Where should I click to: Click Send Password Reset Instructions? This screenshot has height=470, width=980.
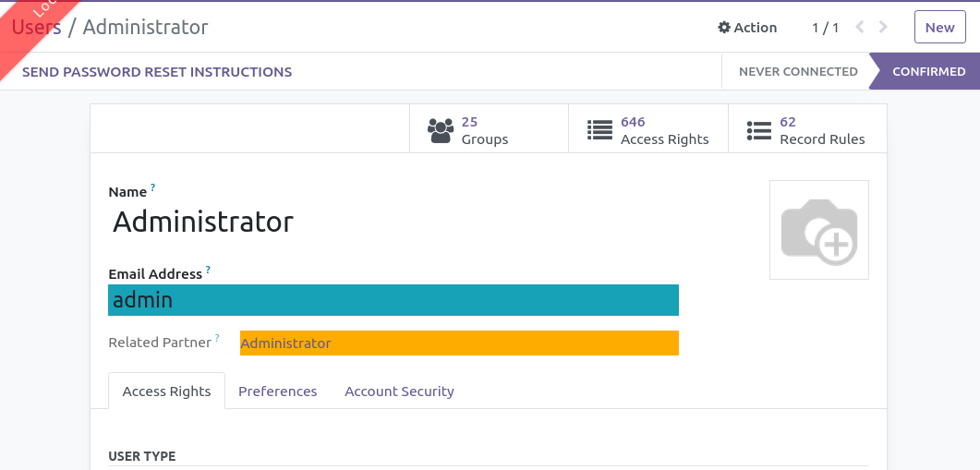[x=157, y=72]
